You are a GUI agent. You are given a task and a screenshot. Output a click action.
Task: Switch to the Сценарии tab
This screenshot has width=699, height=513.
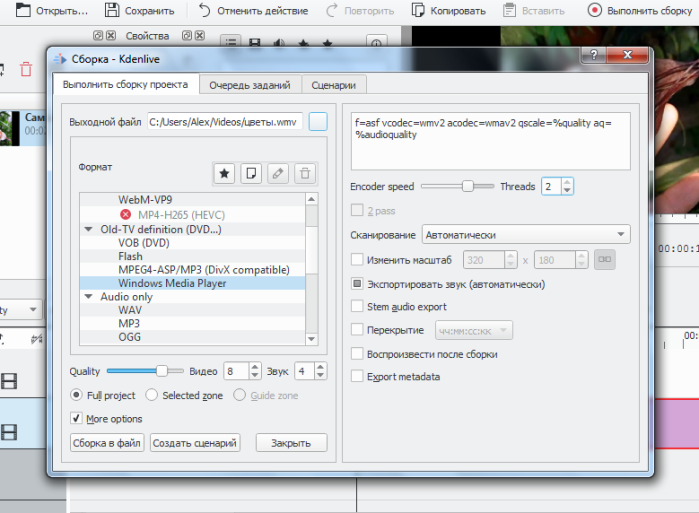(x=333, y=85)
